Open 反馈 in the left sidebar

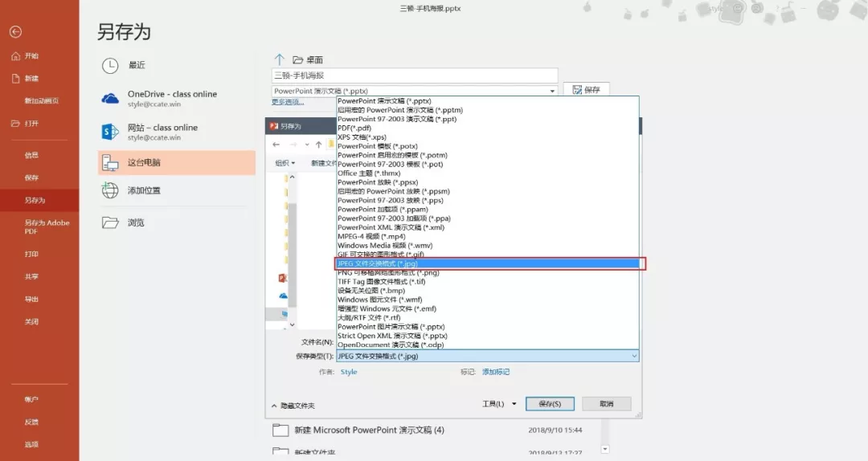pos(31,422)
